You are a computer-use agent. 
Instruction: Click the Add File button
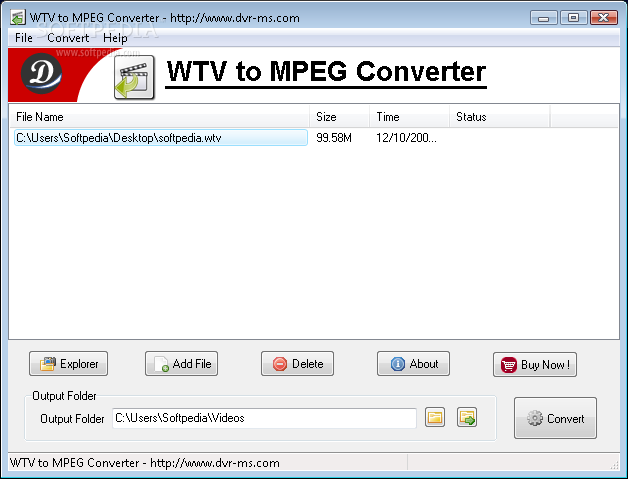click(181, 364)
